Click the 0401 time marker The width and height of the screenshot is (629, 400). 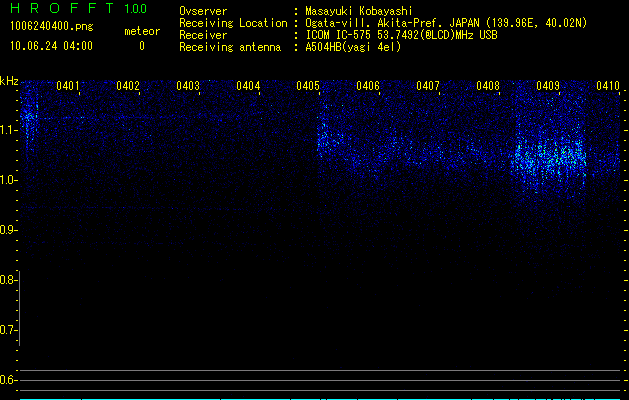click(x=67, y=86)
